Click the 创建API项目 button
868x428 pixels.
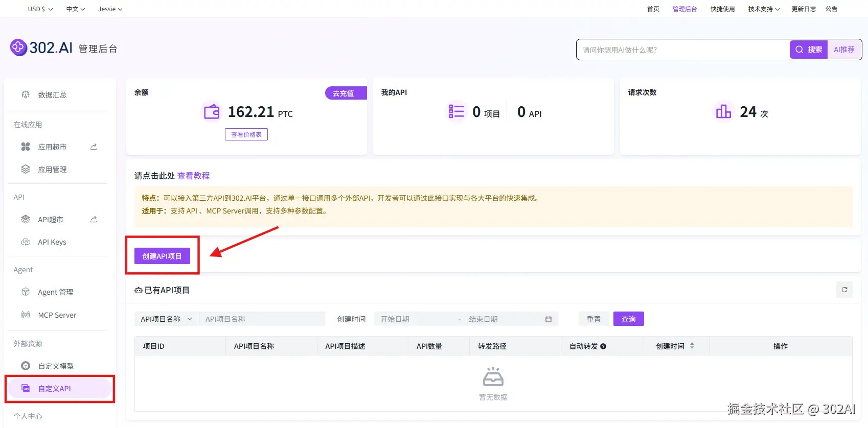point(162,256)
